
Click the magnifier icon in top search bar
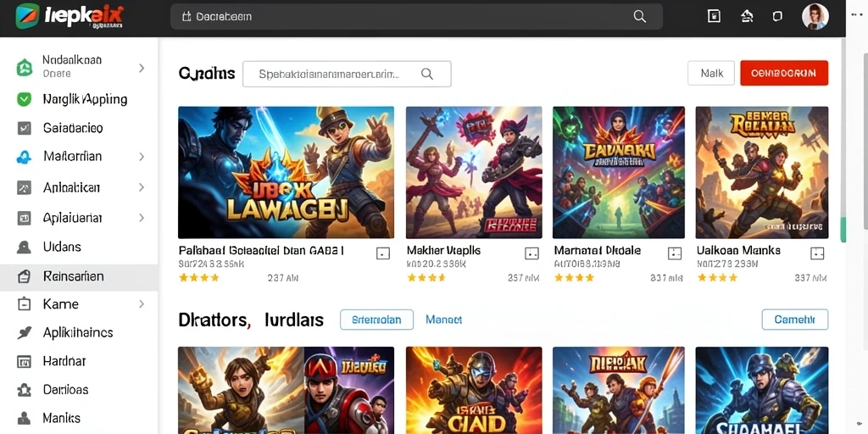(x=639, y=17)
